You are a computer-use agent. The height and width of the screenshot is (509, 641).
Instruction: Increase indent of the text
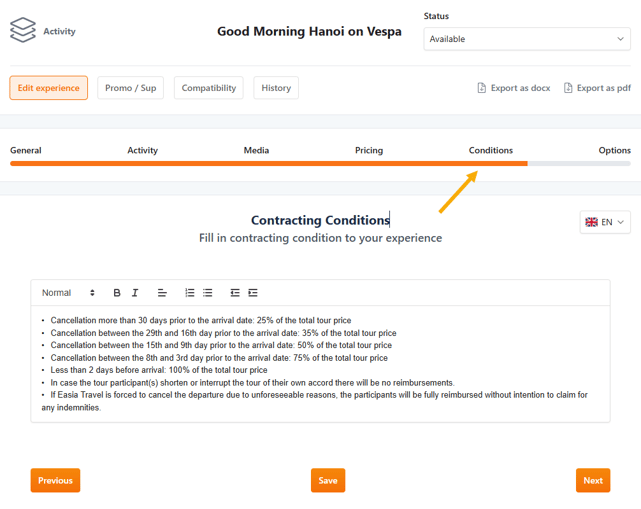click(x=253, y=293)
